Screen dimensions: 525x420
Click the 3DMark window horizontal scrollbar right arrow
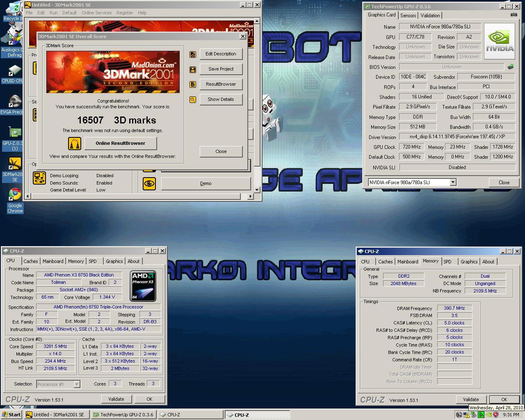[251, 197]
